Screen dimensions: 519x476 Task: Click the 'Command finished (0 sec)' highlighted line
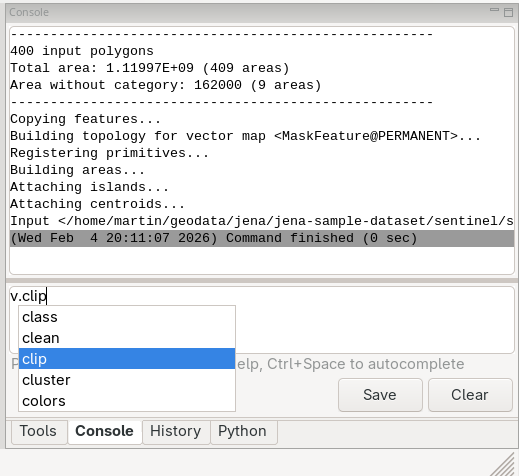262,238
